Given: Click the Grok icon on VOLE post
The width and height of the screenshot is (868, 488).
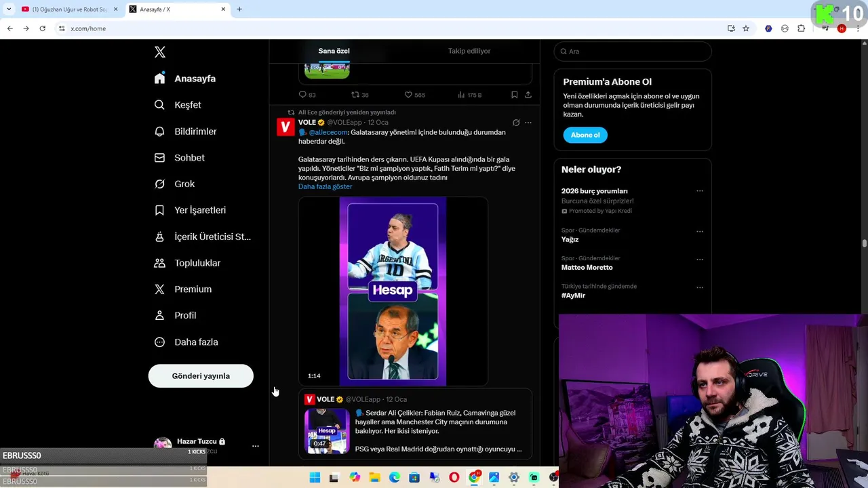Looking at the screenshot, I should (x=516, y=123).
